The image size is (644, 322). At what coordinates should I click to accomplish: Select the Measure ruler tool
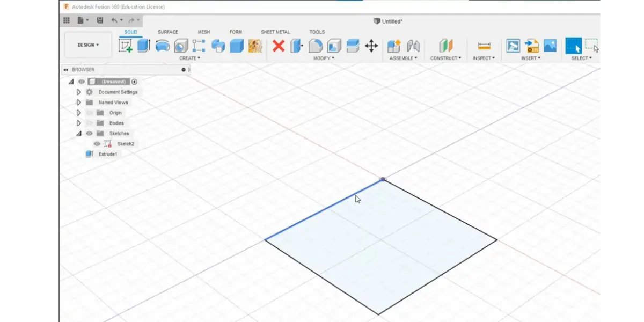coord(484,46)
